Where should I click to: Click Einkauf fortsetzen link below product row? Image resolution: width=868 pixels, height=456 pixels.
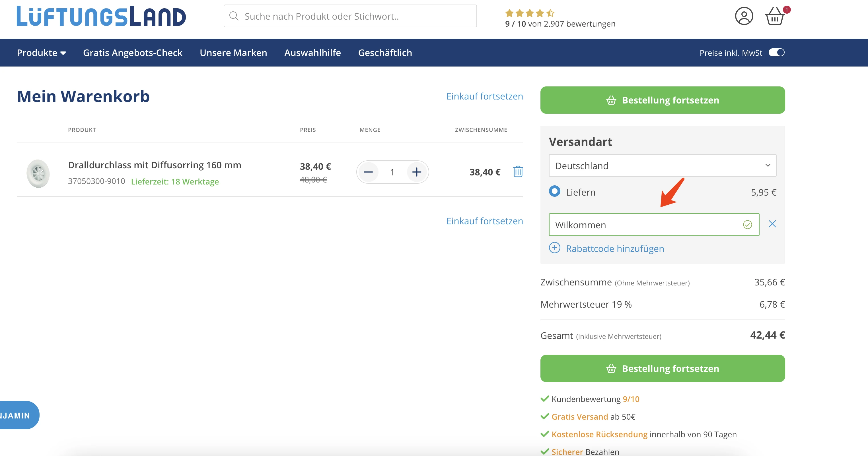(485, 221)
